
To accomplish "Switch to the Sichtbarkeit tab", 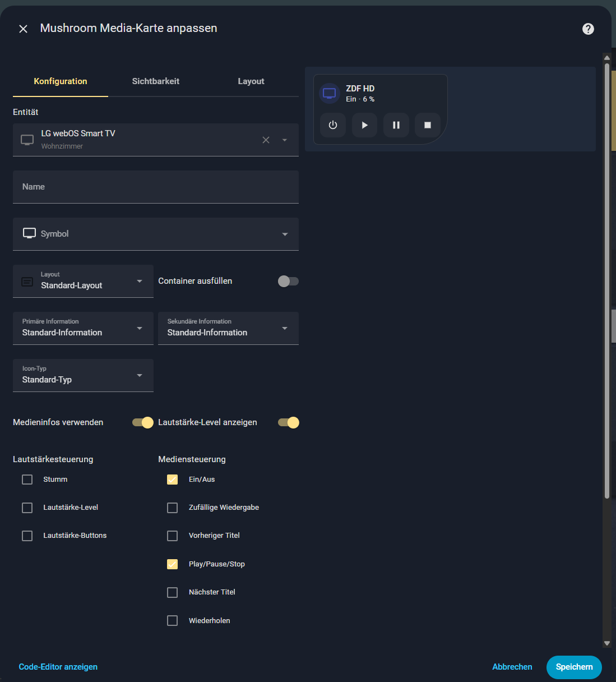I will tap(156, 81).
